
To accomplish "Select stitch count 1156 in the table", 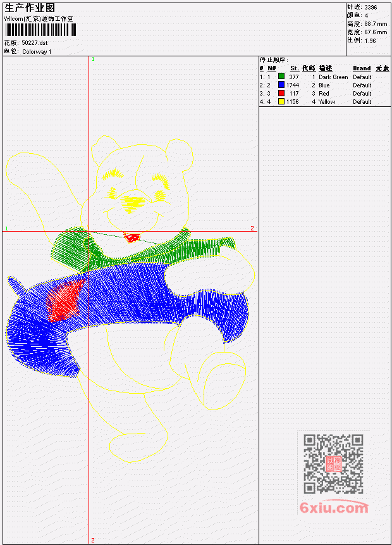I will click(x=293, y=102).
